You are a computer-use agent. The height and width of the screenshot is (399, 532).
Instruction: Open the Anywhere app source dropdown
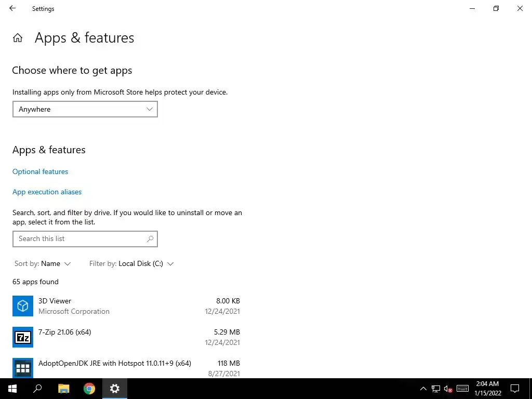(x=85, y=109)
